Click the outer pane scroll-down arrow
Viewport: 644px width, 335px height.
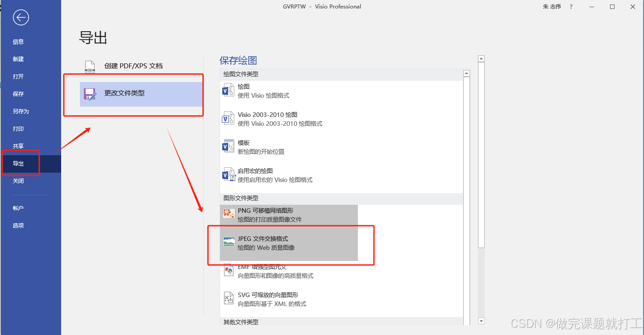pos(481,321)
